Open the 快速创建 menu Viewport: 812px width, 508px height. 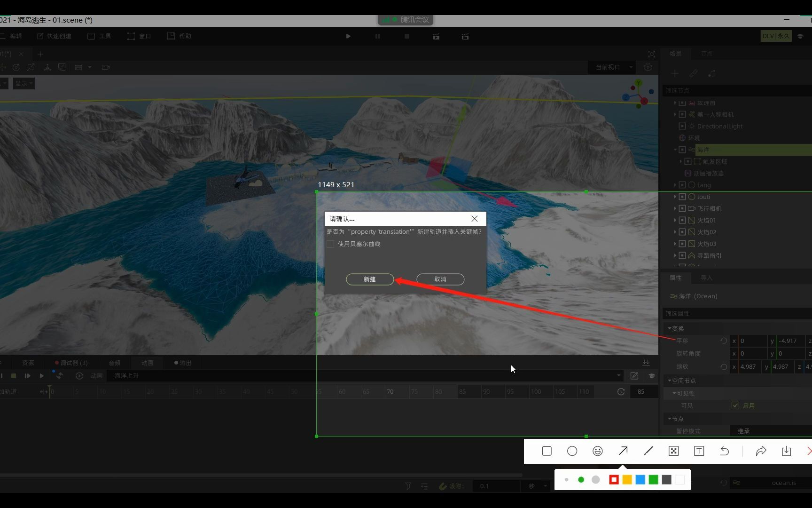54,36
